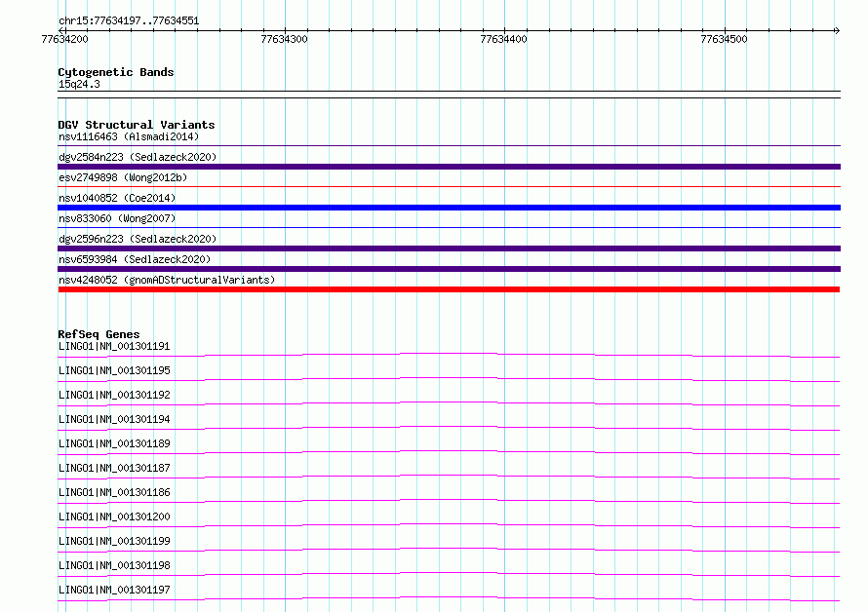This screenshot has width=868, height=612.
Task: Select the RefSeq Genes track title
Action: [99, 334]
